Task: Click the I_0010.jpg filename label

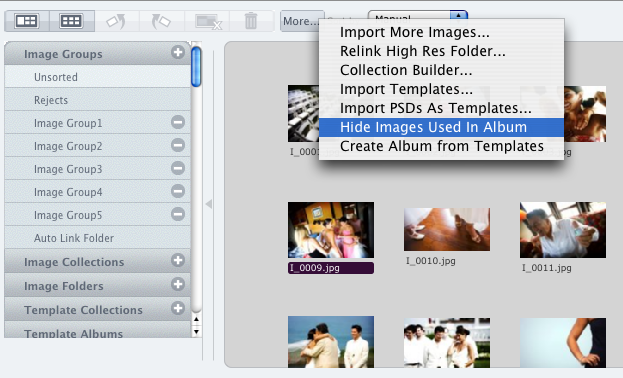Action: coord(431,261)
